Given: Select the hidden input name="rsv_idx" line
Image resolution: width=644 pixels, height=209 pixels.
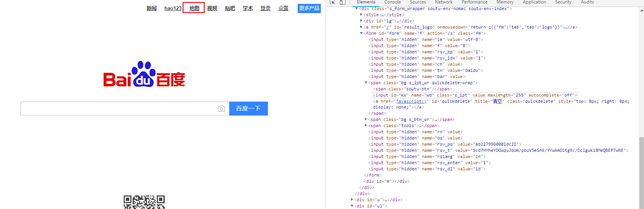Looking at the screenshot, I should 427,58.
